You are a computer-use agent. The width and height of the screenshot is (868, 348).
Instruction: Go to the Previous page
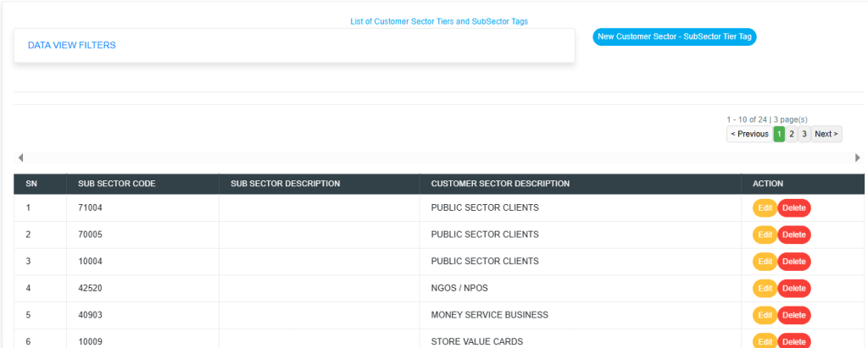pyautogui.click(x=749, y=134)
